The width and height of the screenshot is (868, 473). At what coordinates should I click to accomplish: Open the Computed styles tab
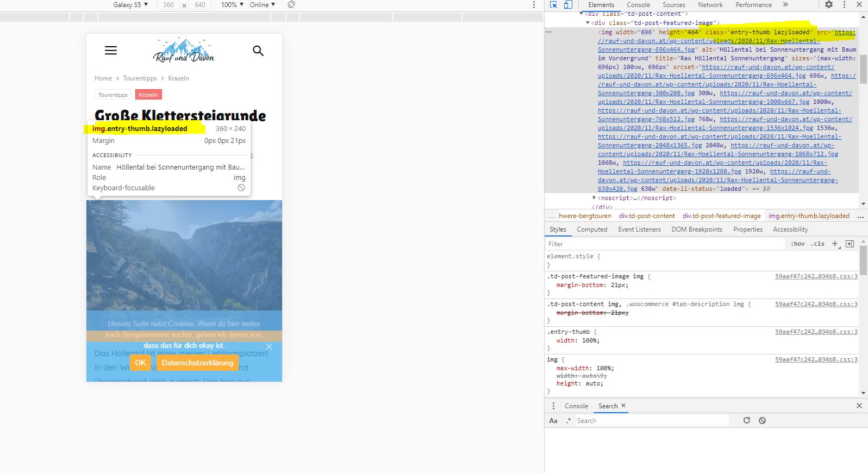click(592, 229)
